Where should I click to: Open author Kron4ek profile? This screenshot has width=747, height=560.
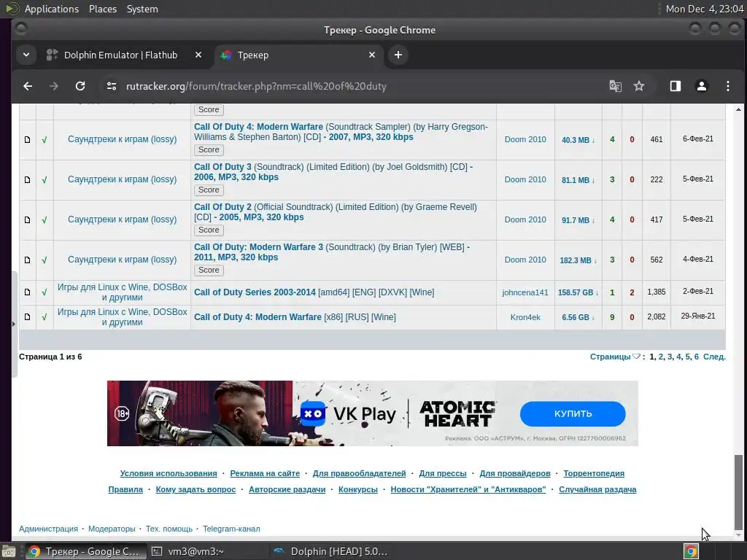pyautogui.click(x=525, y=317)
